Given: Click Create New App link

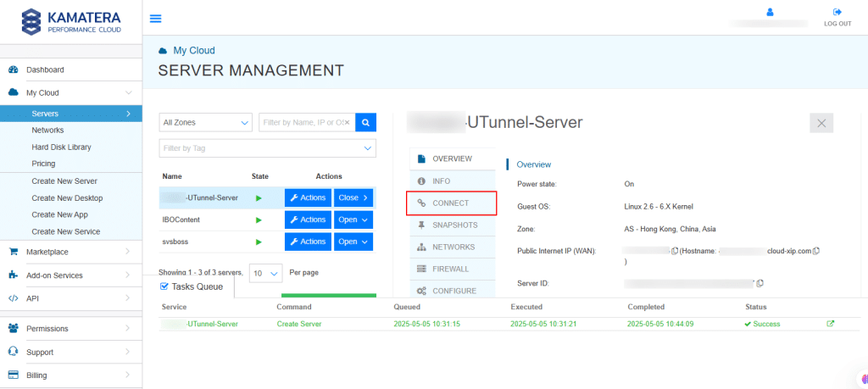Looking at the screenshot, I should (x=60, y=214).
